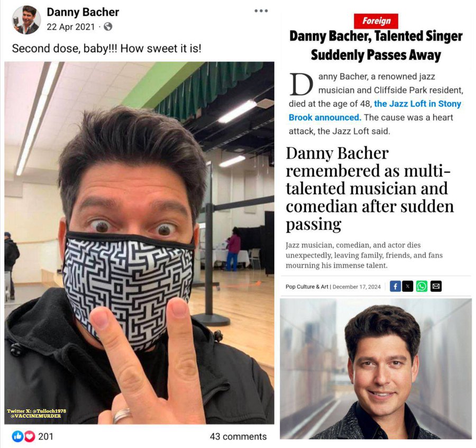476x448 pixels.
Task: Click the blue thumbs-up like reaction icon
Action: pyautogui.click(x=17, y=436)
